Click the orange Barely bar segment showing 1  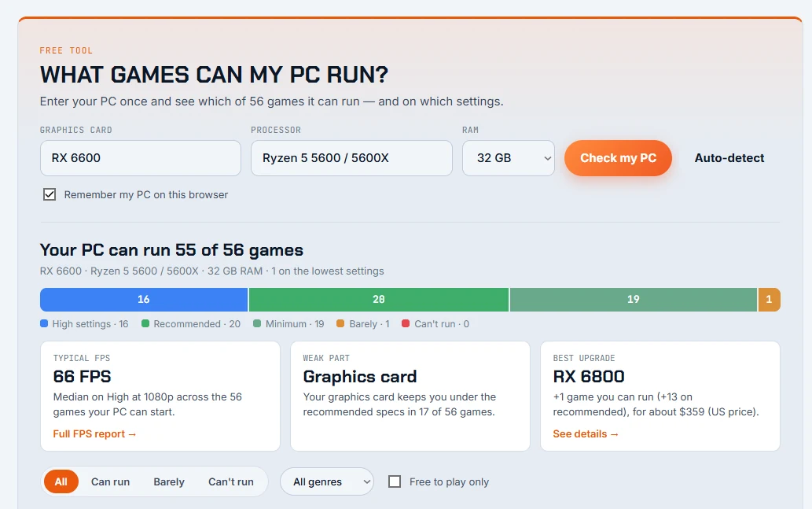click(x=769, y=300)
